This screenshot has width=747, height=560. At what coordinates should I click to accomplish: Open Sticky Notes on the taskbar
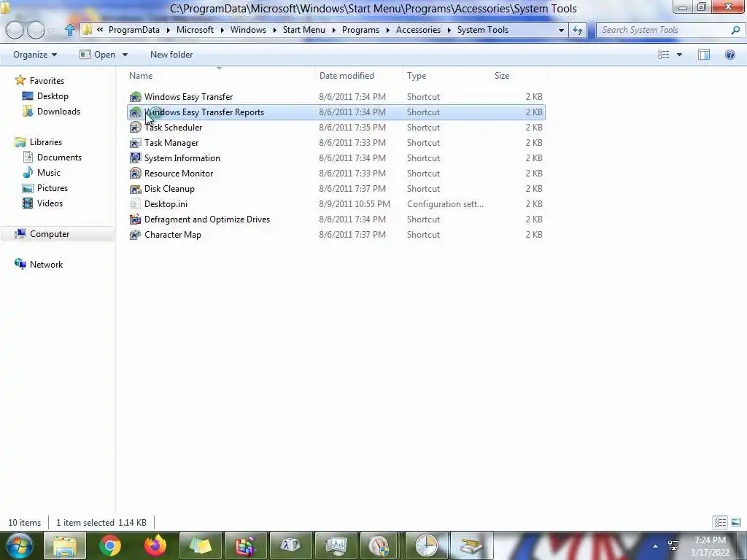click(x=200, y=545)
